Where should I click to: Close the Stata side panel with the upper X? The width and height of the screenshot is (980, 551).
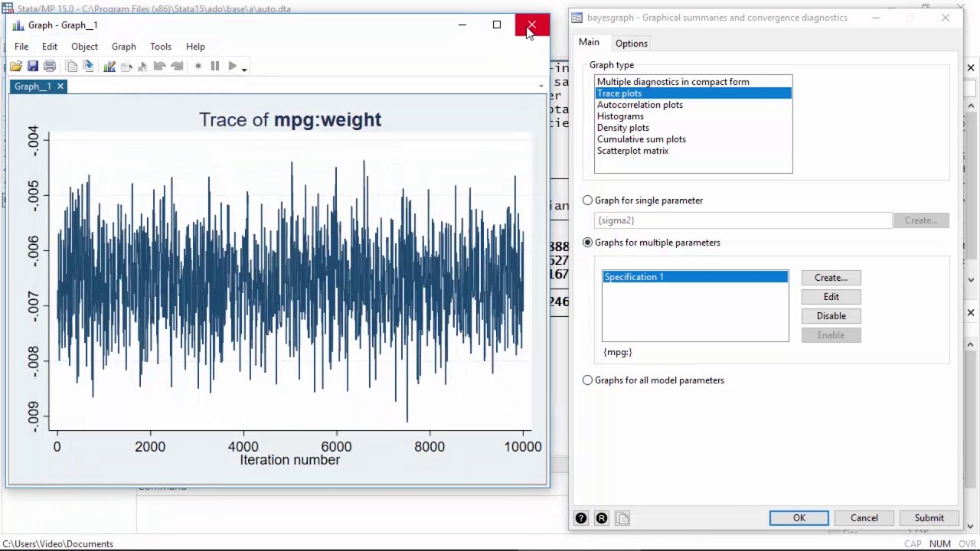pyautogui.click(x=971, y=68)
